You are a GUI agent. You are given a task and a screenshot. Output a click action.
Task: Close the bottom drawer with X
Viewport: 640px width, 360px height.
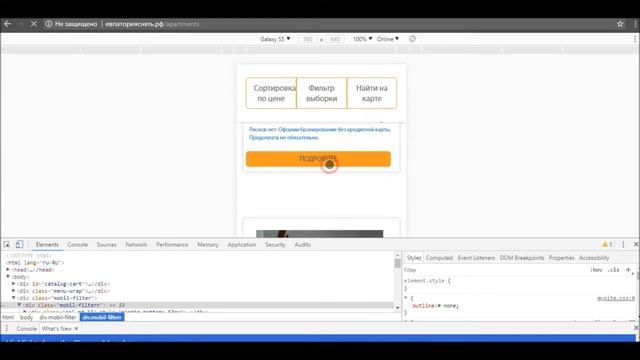(636, 328)
